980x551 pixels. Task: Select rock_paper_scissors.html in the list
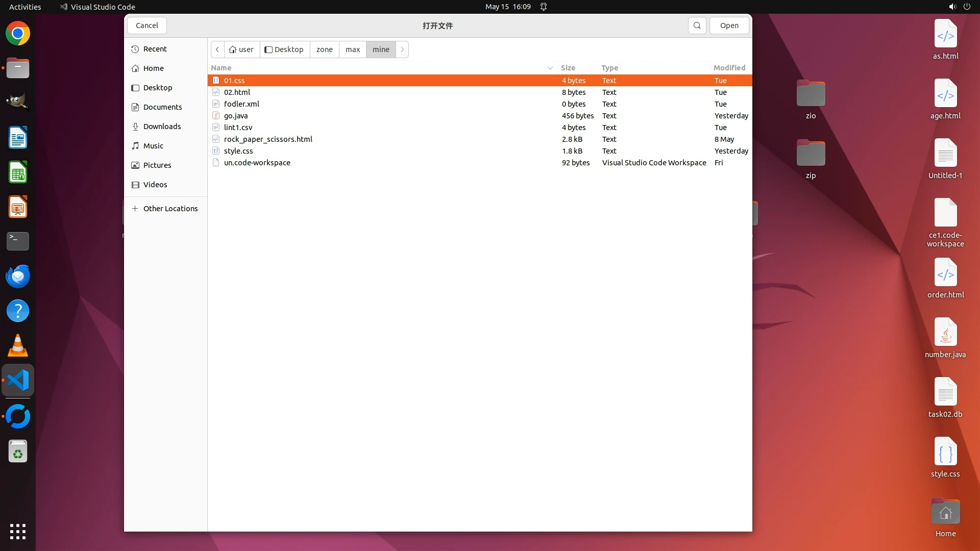pos(268,139)
